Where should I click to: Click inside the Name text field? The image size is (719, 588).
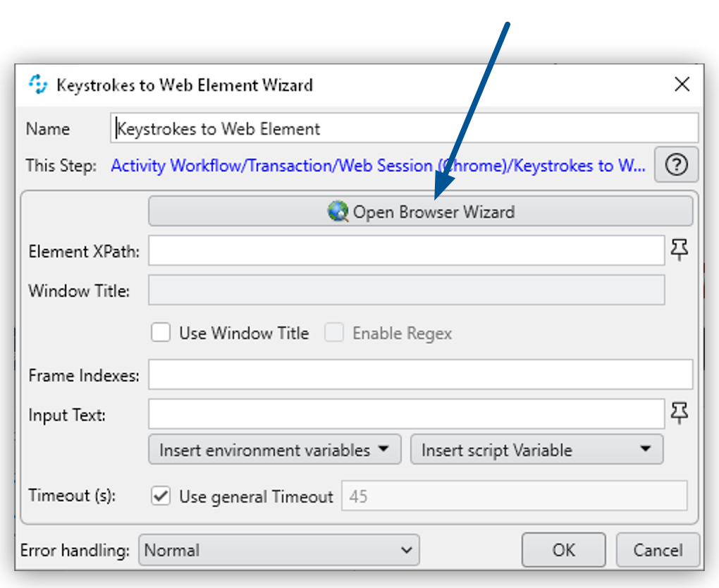click(x=352, y=128)
